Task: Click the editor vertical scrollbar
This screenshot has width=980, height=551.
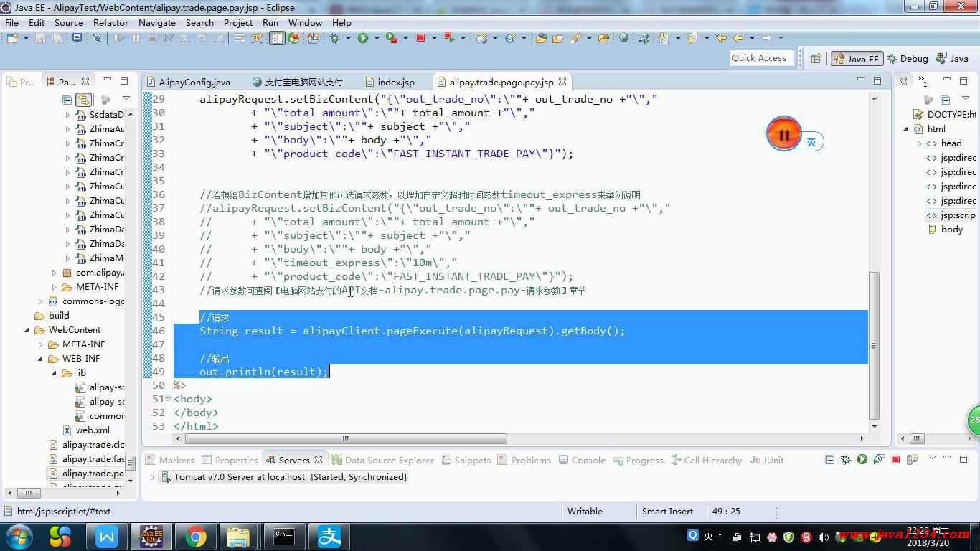Action: 874,346
